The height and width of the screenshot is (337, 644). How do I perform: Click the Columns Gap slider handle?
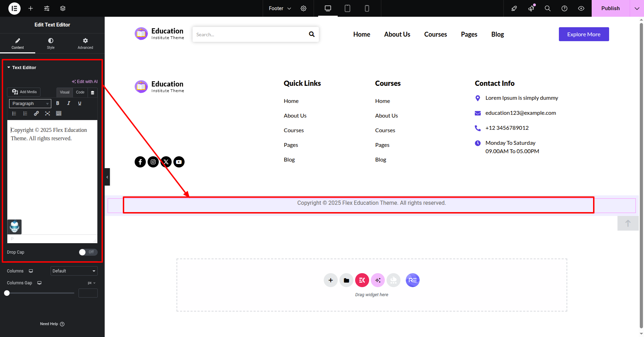[x=7, y=293]
